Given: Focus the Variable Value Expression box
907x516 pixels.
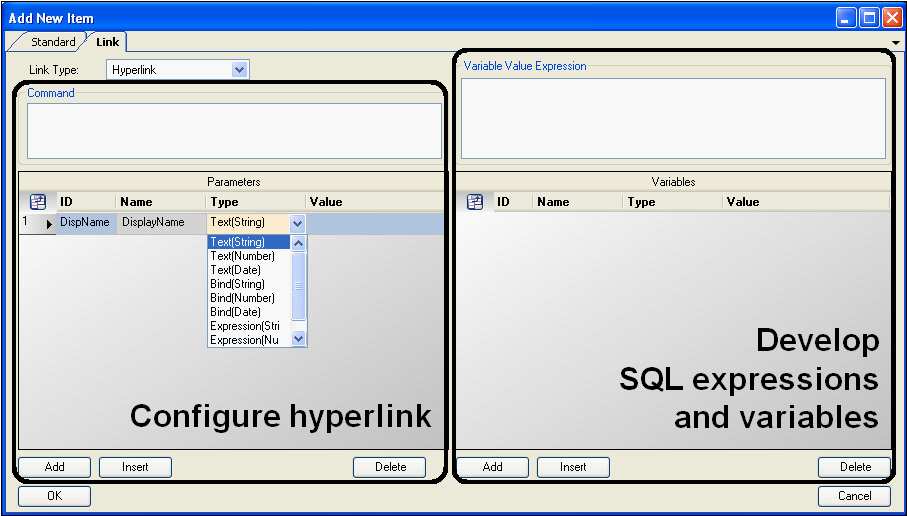Looking at the screenshot, I should 672,118.
